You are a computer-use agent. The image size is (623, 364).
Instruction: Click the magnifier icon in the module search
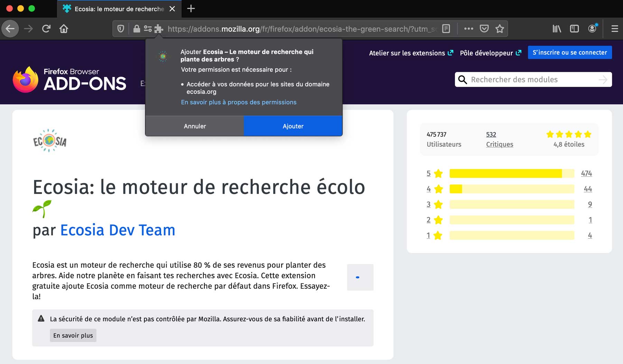pos(462,80)
